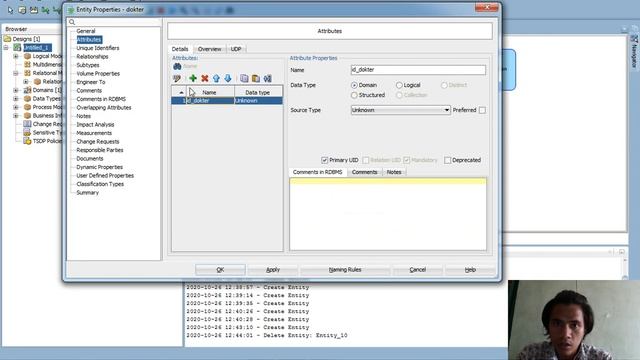The image size is (640, 360).
Task: Switch to the Details tab
Action: 180,49
